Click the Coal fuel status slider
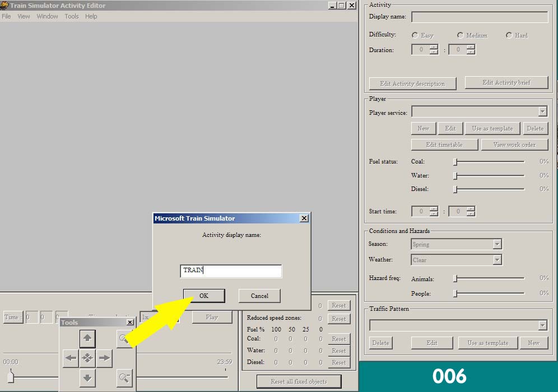 (489, 162)
